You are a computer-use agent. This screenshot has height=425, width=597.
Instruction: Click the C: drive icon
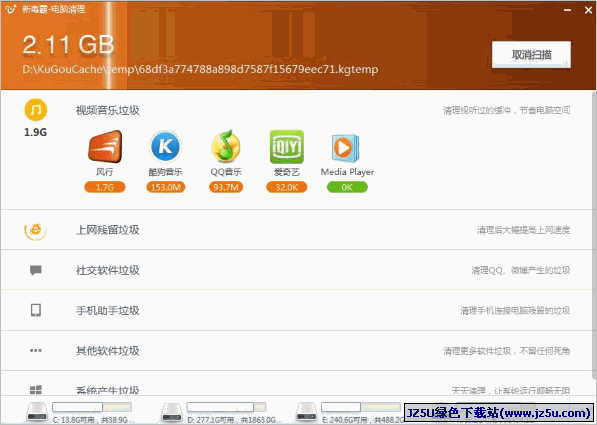(37, 412)
